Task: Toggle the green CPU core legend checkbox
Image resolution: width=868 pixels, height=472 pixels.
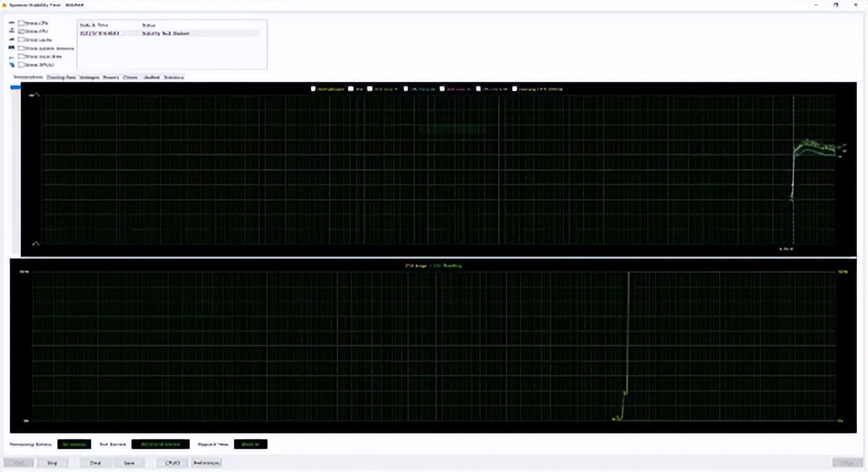Action: [370, 89]
